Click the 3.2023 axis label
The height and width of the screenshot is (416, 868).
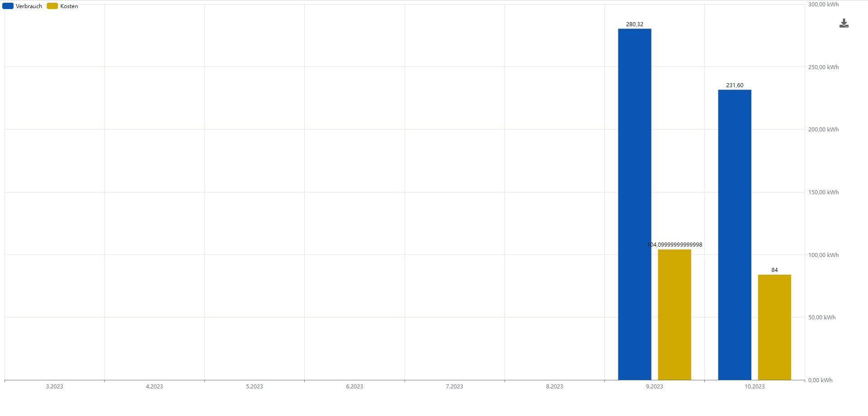[x=54, y=387]
